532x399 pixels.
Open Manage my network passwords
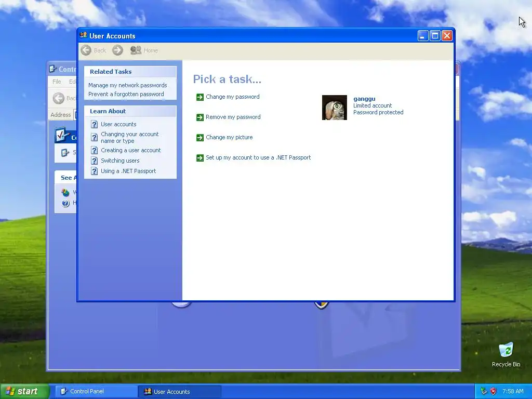point(128,85)
